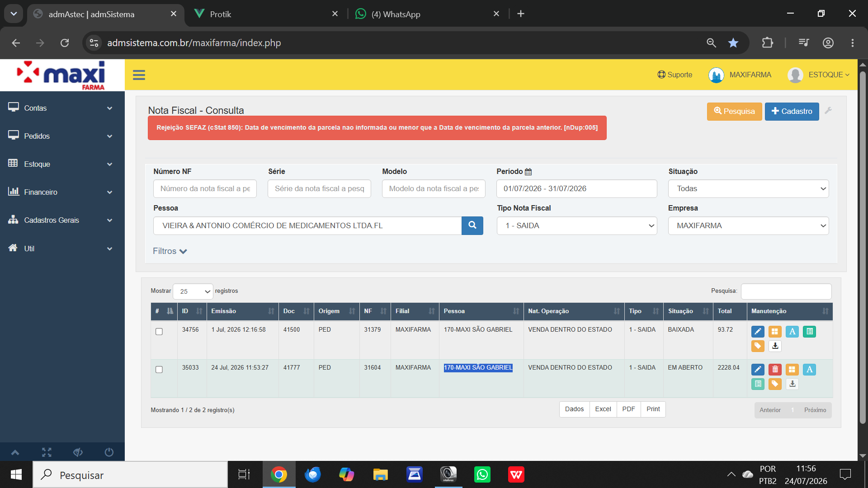
Task: Sort the table by the Situação column
Action: pos(688,311)
